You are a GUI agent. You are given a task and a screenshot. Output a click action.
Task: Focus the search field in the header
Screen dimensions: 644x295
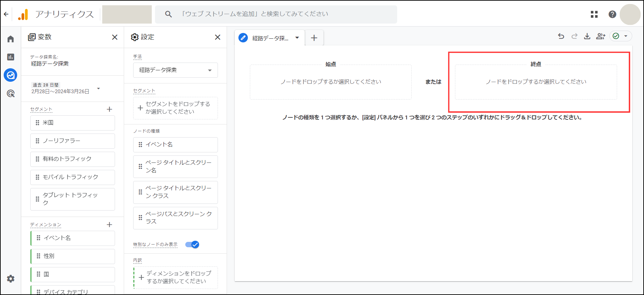(x=276, y=14)
